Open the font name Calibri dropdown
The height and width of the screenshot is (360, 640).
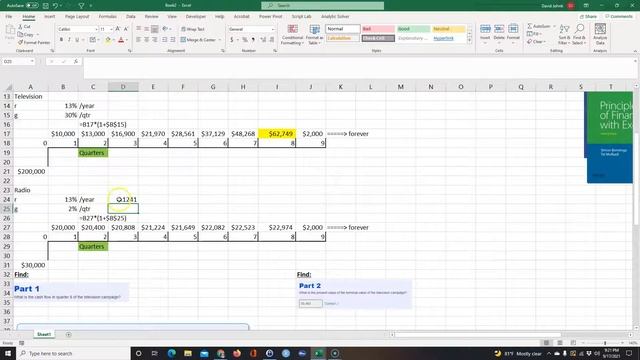(x=96, y=29)
